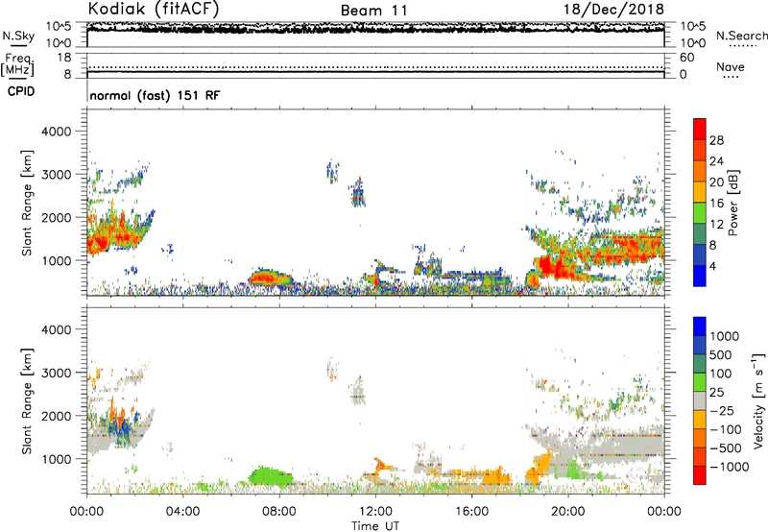768x532 pixels.
Task: Click the "18" frequency axis label
Action: (64, 58)
